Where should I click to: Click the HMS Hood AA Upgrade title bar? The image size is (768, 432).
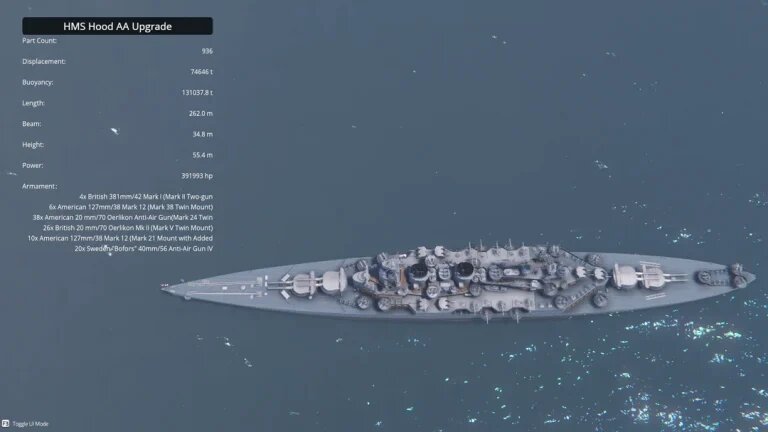pos(118,26)
